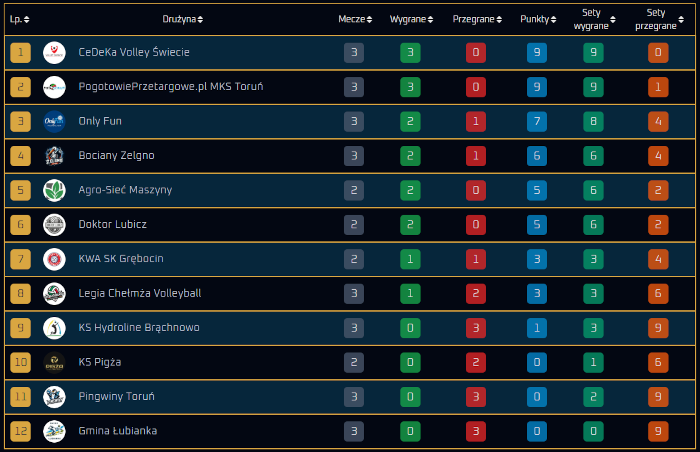700x452 pixels.
Task: Sort standings by Punkty column
Action: pyautogui.click(x=540, y=19)
